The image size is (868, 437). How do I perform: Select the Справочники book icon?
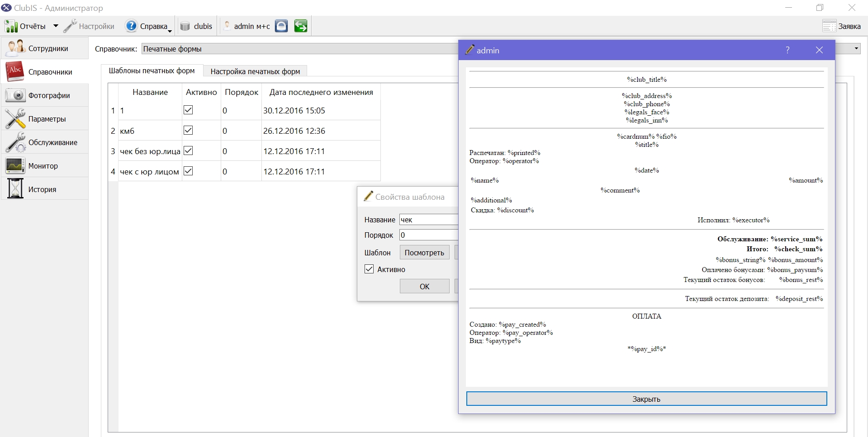(15, 71)
